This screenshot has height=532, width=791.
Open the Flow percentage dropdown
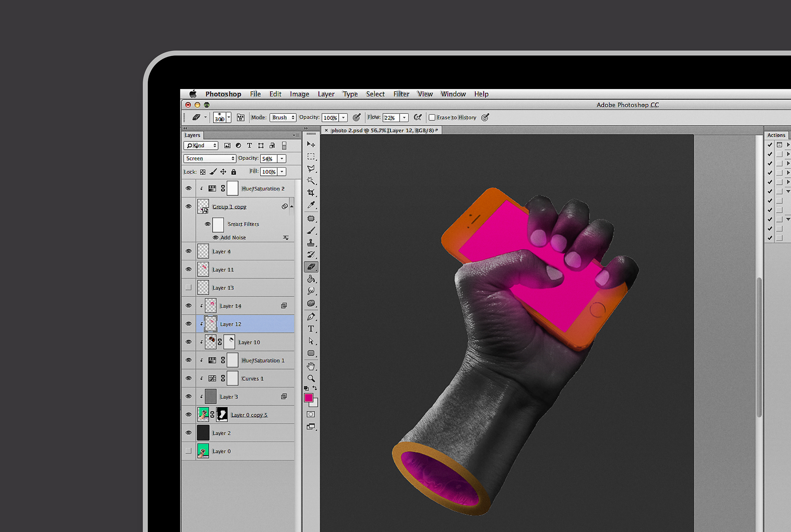point(404,117)
